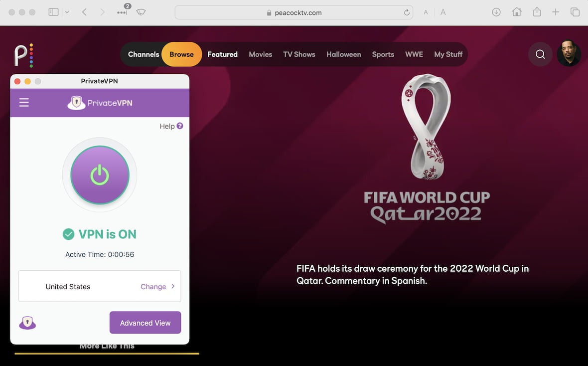Close the PrivateVPN window
This screenshot has width=588, height=366.
point(17,81)
